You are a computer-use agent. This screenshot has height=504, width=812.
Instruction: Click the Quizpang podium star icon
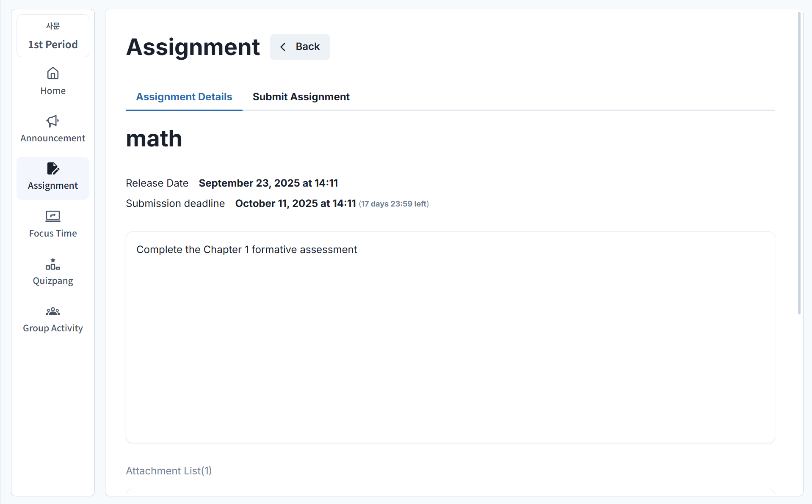[53, 264]
